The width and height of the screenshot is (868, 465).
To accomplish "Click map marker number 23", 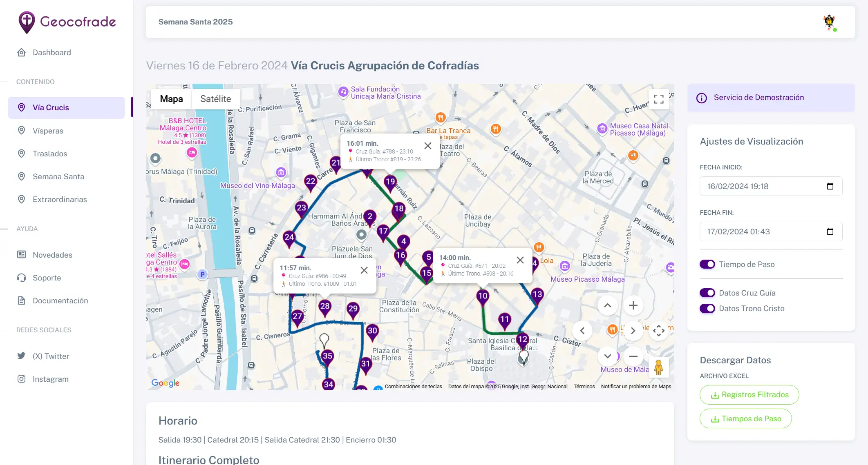I will click(x=301, y=208).
